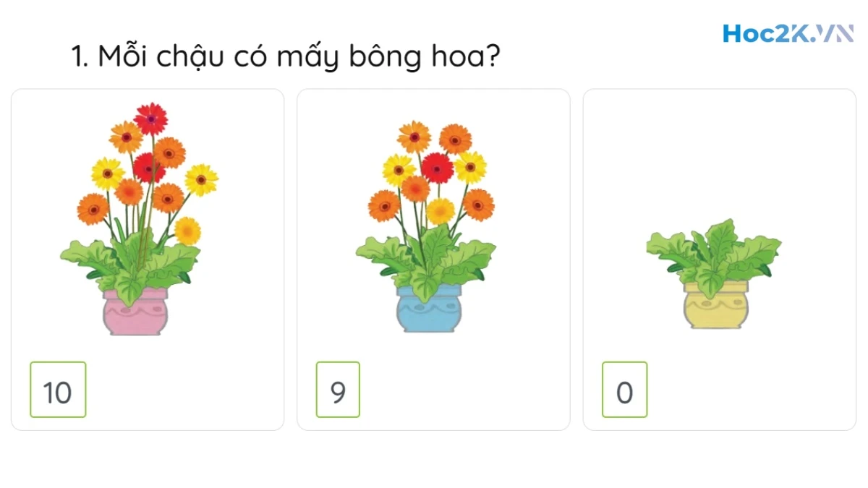Select the answer box showing 0
The height and width of the screenshot is (488, 868).
(624, 390)
